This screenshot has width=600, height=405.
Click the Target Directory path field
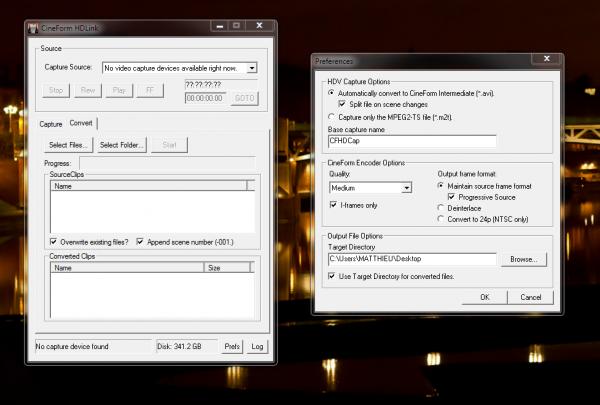click(412, 259)
